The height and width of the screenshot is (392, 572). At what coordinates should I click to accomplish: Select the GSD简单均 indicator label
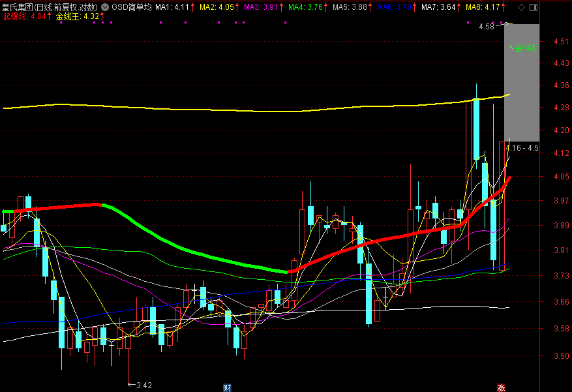pyautogui.click(x=131, y=7)
